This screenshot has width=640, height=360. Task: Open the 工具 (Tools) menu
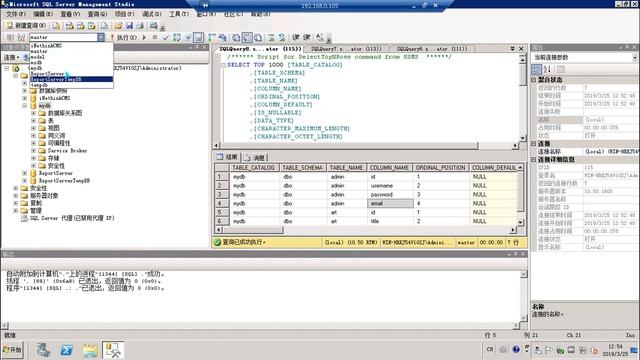(179, 14)
